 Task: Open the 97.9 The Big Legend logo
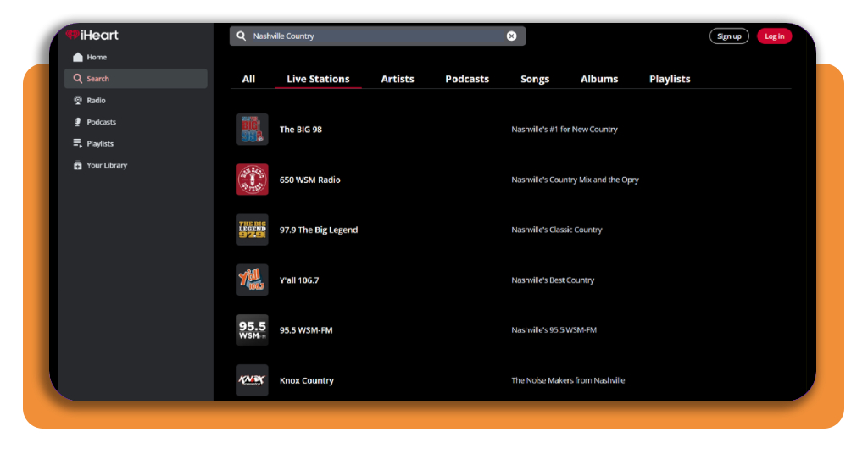(253, 230)
